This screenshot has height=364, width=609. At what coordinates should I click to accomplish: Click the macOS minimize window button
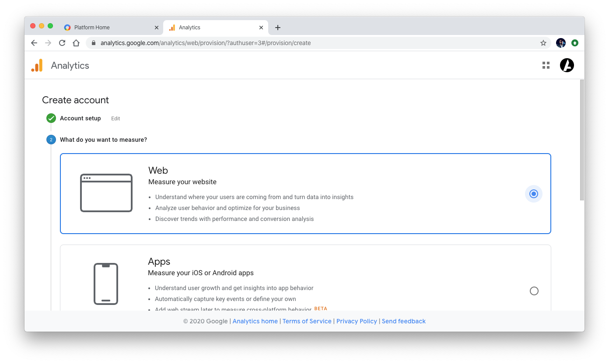(x=42, y=26)
